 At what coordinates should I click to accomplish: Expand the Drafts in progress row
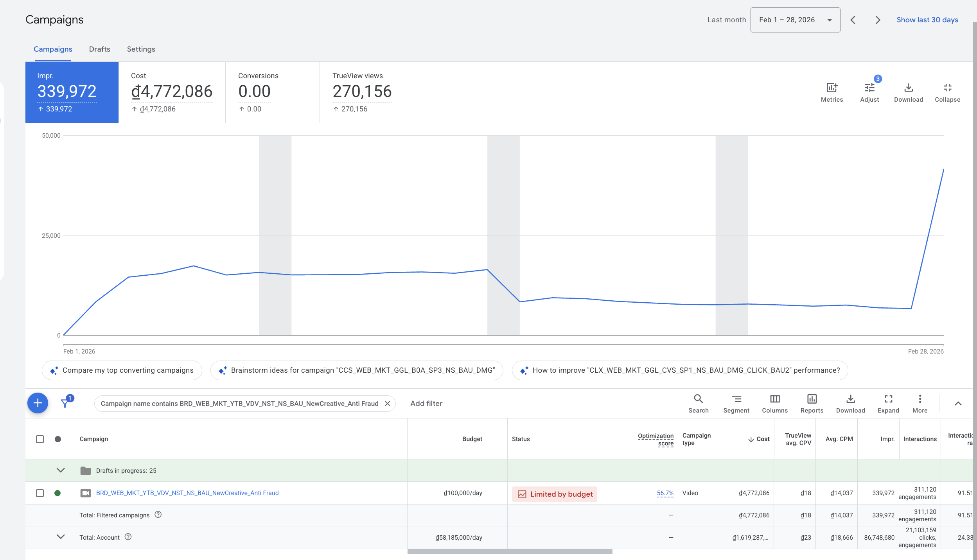[x=61, y=470]
